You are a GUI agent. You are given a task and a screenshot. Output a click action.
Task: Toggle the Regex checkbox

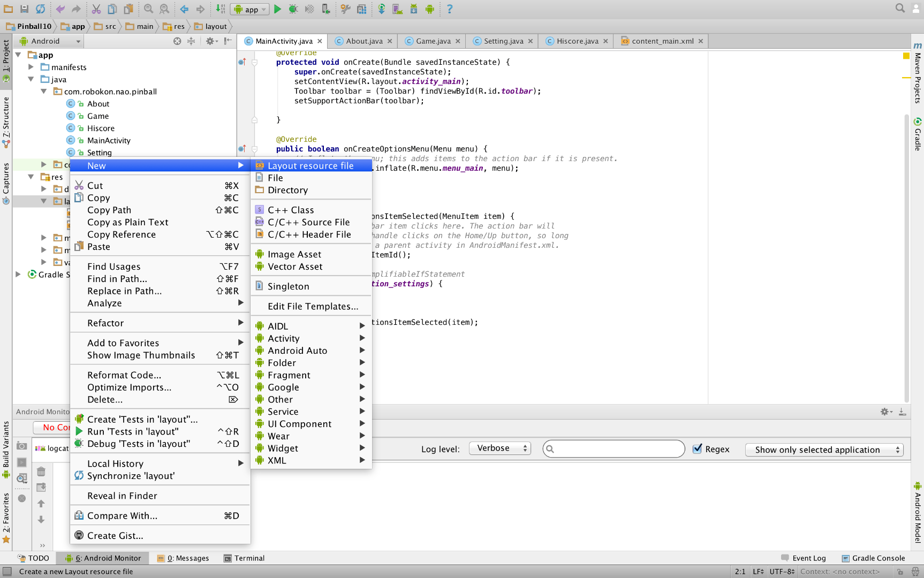[697, 449]
